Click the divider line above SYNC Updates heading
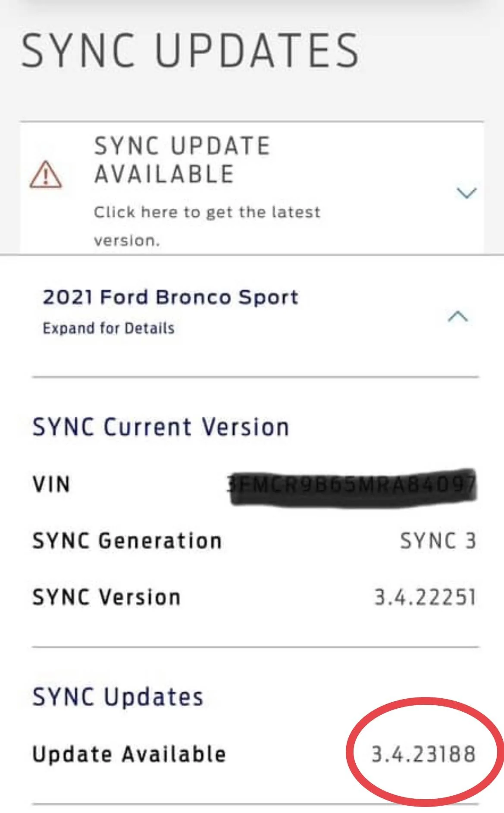504x813 pixels. 255,647
